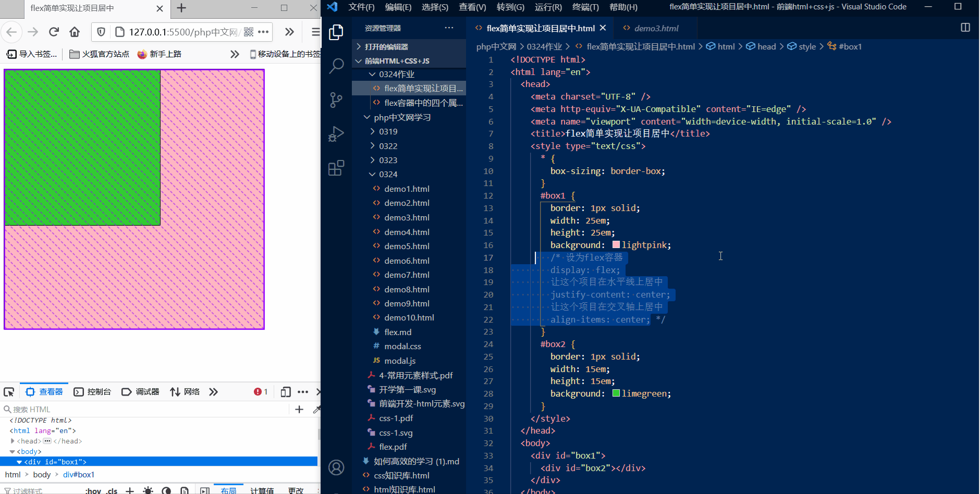
Task: Open the tracking protection shield icon
Action: [x=100, y=32]
